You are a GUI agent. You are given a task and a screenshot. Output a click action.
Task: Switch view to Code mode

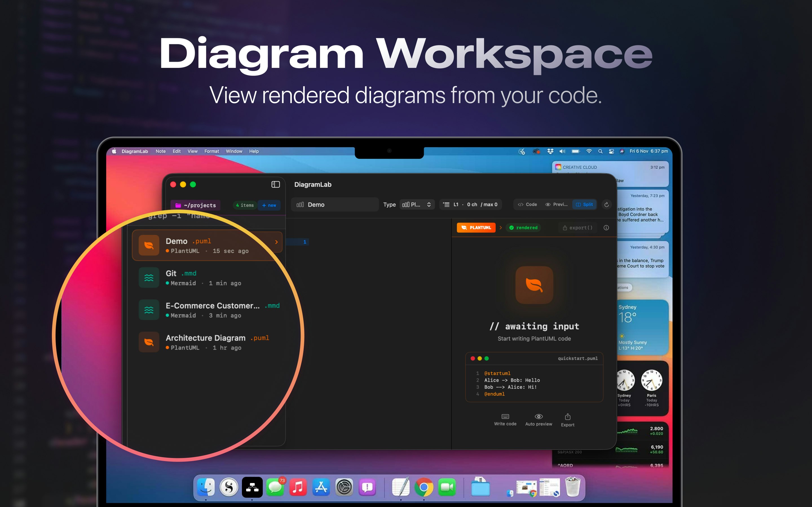coord(527,204)
